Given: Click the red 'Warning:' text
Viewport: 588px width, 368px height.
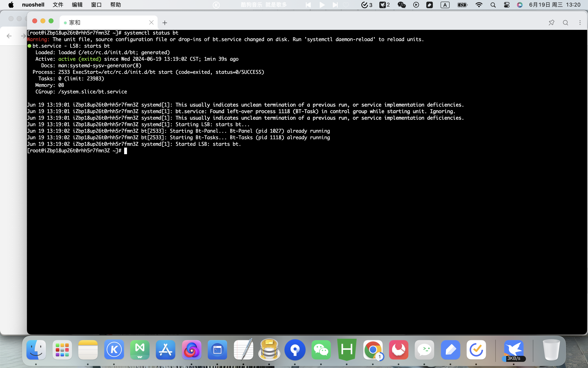Looking at the screenshot, I should pos(38,39).
